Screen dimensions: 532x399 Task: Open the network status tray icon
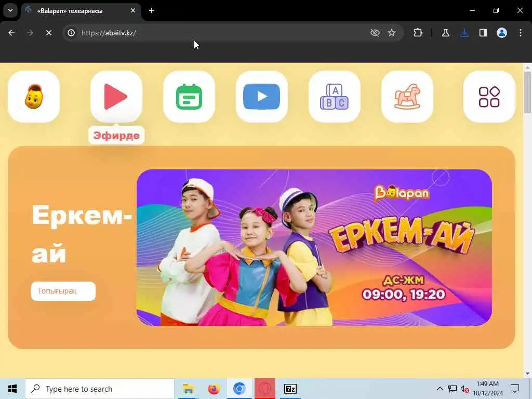[453, 389]
